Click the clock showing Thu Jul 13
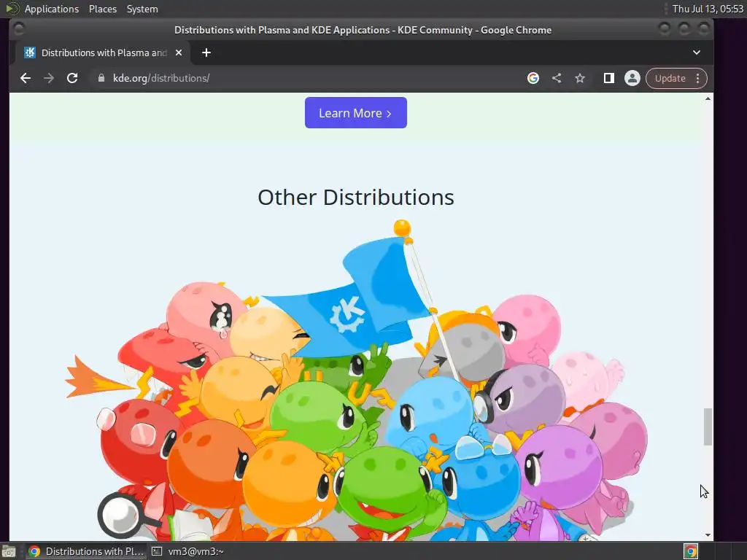This screenshot has width=747, height=560. coord(708,9)
